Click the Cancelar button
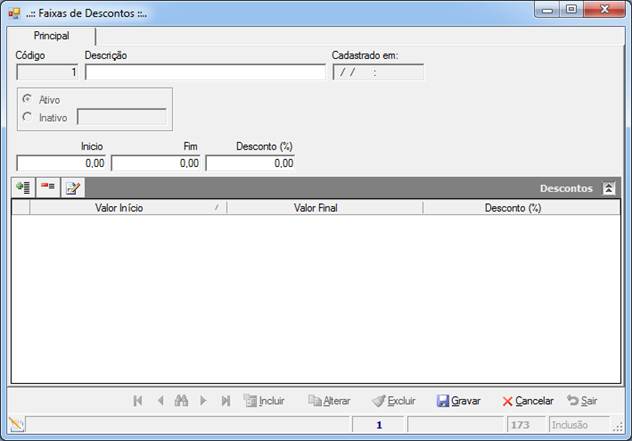This screenshot has height=441, width=632. coord(528,401)
